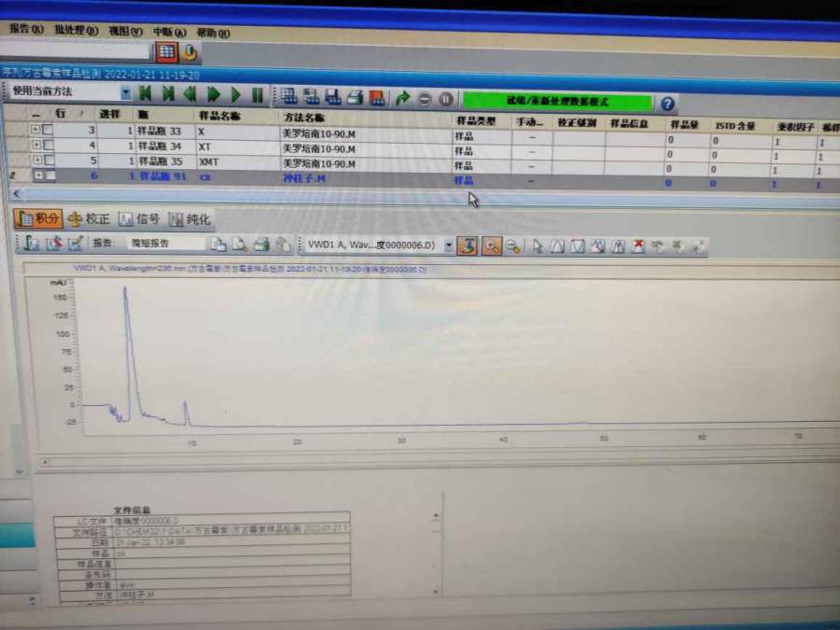The image size is (840, 630).
Task: Click the negative peak valley icon
Action: [577, 246]
